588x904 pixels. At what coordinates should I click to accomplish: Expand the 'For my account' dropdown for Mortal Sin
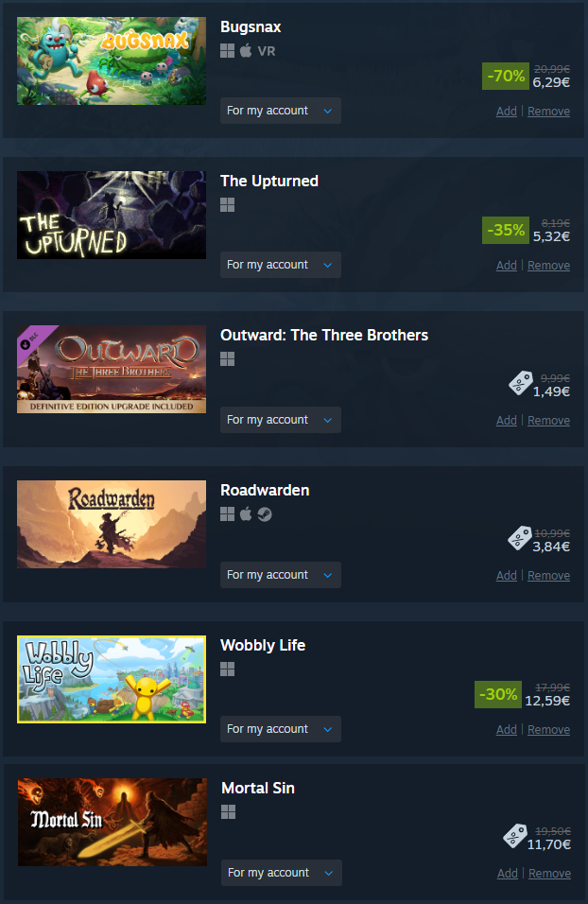pyautogui.click(x=282, y=873)
